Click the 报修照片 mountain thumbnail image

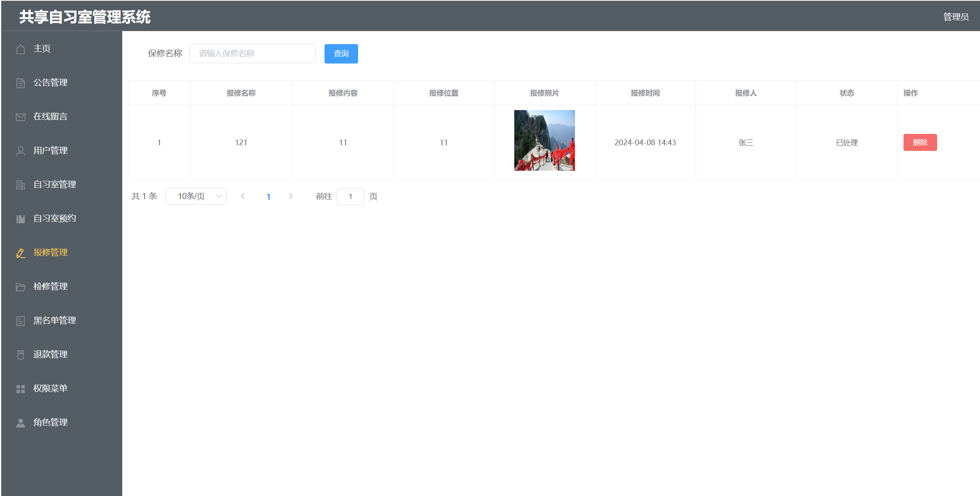544,140
